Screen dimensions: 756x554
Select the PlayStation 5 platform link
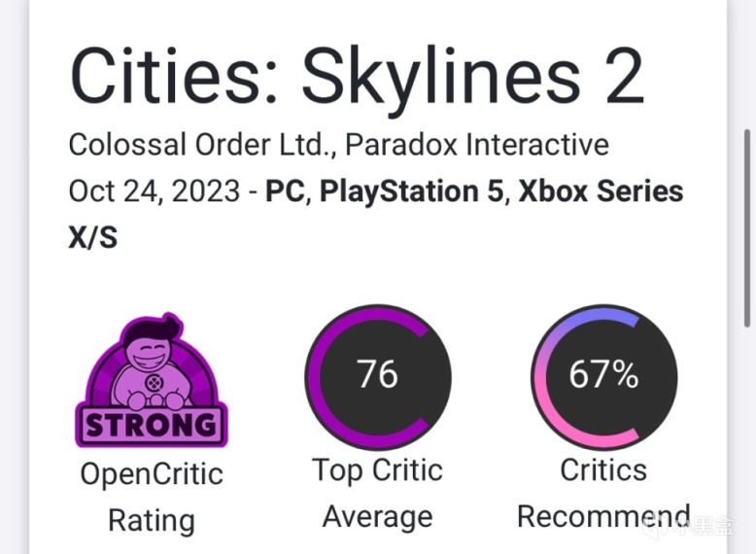point(412,191)
